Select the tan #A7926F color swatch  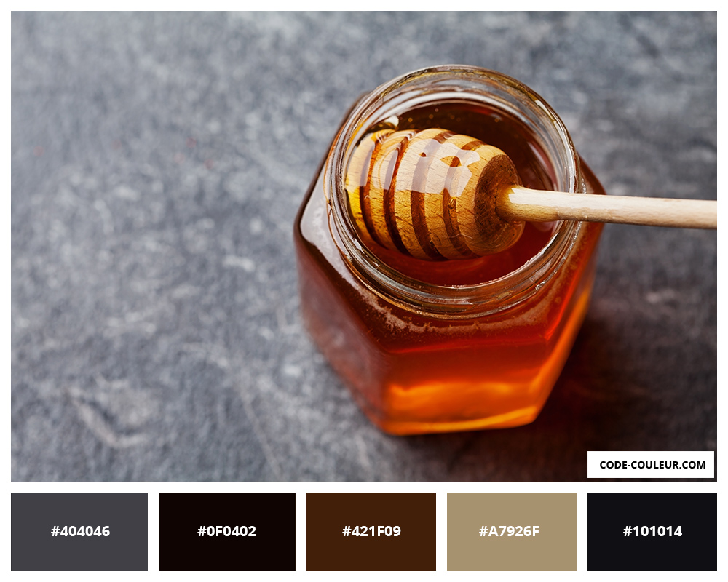pyautogui.click(x=512, y=531)
